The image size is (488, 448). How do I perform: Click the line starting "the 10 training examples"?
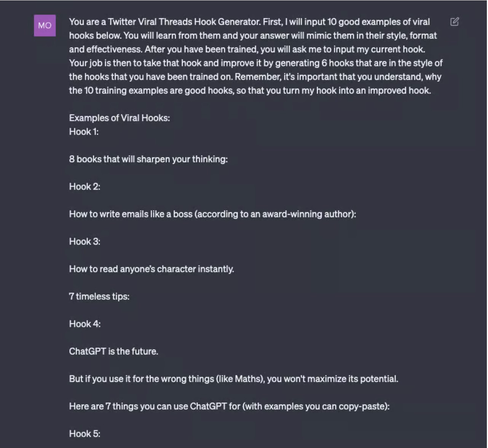(250, 91)
